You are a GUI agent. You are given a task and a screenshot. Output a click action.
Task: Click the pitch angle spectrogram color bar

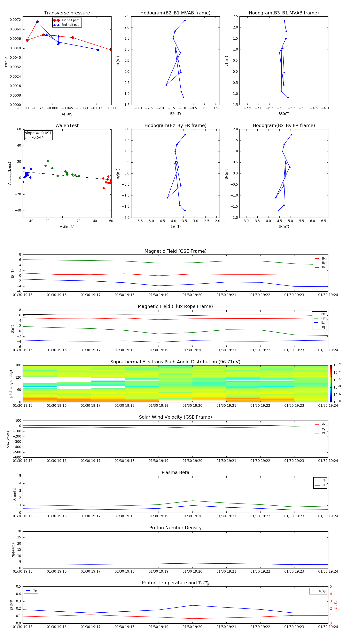(x=331, y=384)
